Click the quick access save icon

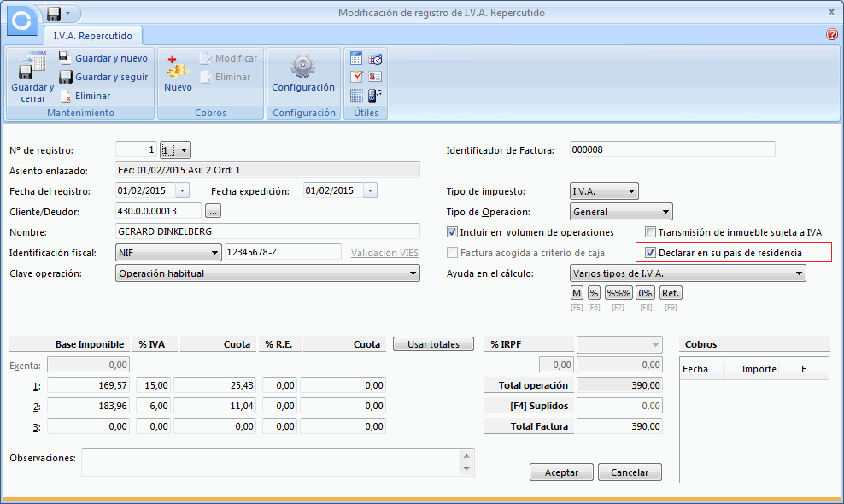(54, 14)
